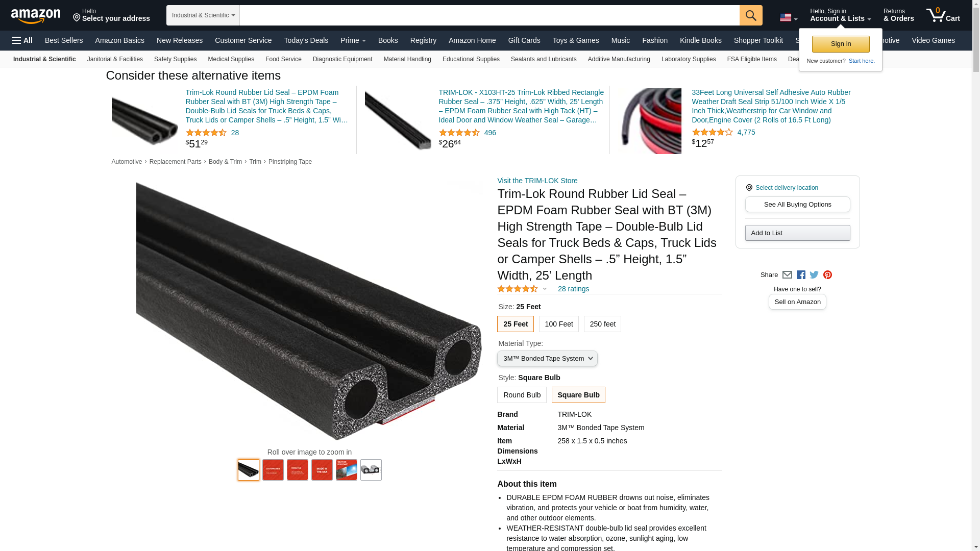Choose the Round Bulb style
Viewport: 980px width, 551px height.
[x=522, y=395]
